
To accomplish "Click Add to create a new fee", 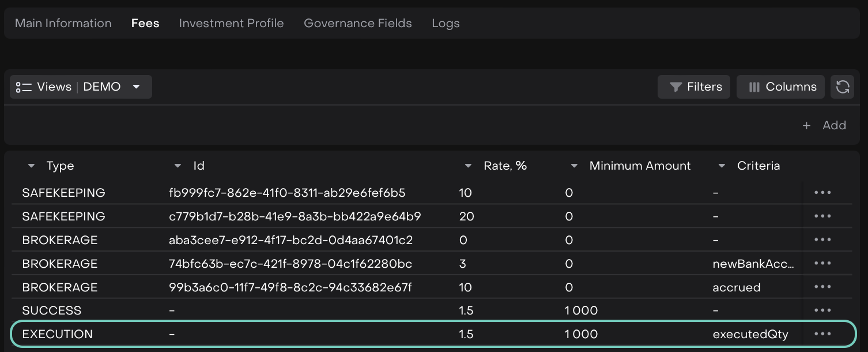I will coord(825,126).
